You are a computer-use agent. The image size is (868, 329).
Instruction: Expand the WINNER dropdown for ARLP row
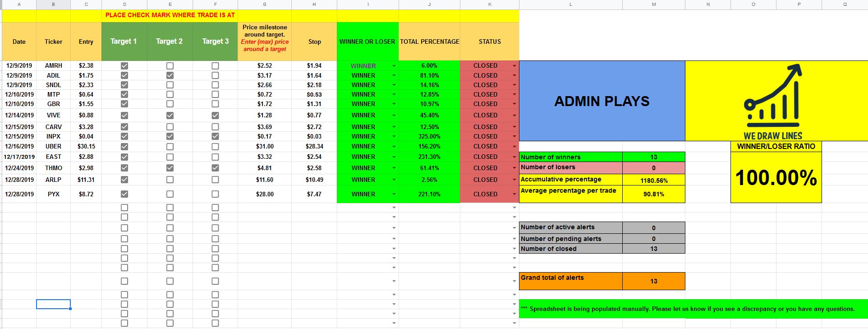click(x=394, y=180)
